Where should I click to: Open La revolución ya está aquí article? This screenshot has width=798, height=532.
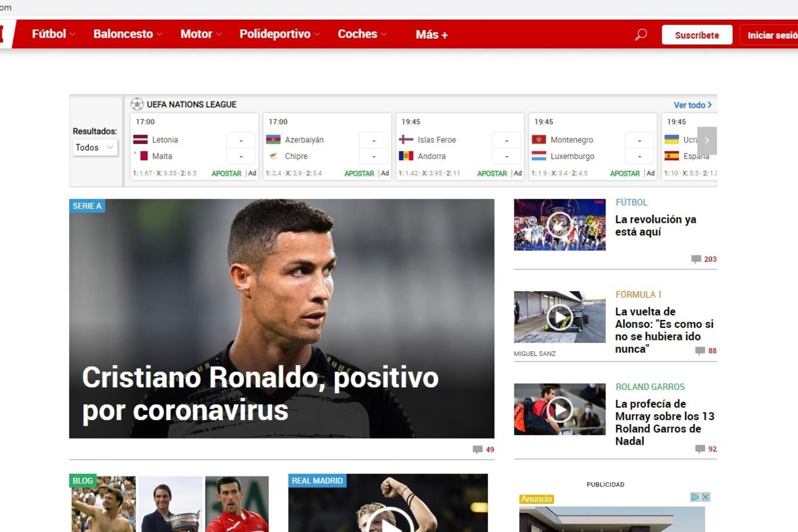coord(655,226)
